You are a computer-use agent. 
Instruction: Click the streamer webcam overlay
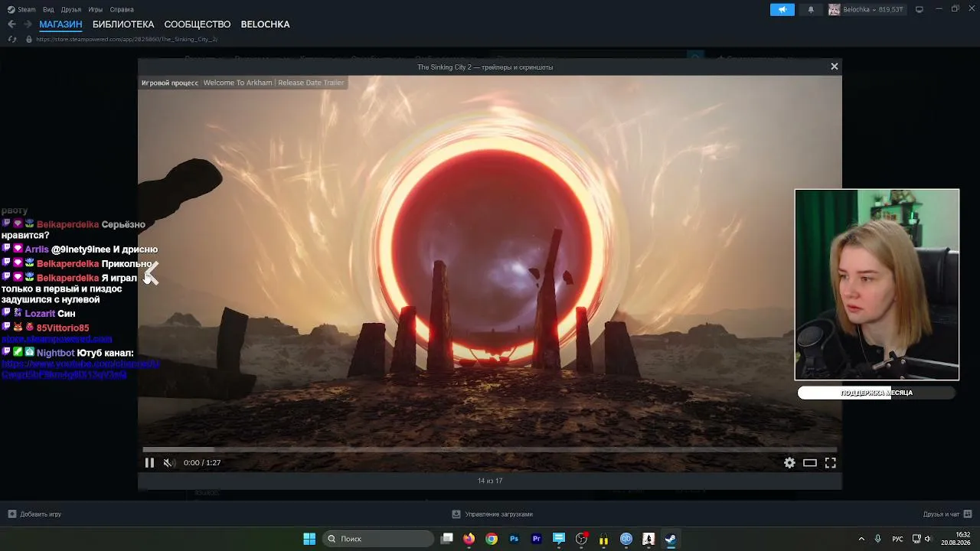pos(877,285)
